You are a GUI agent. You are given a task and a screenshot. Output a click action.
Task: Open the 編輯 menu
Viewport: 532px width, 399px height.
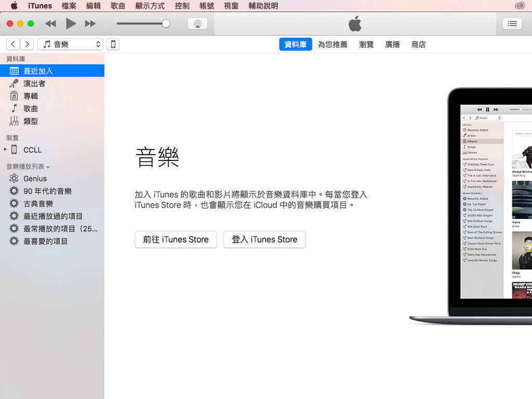click(94, 6)
